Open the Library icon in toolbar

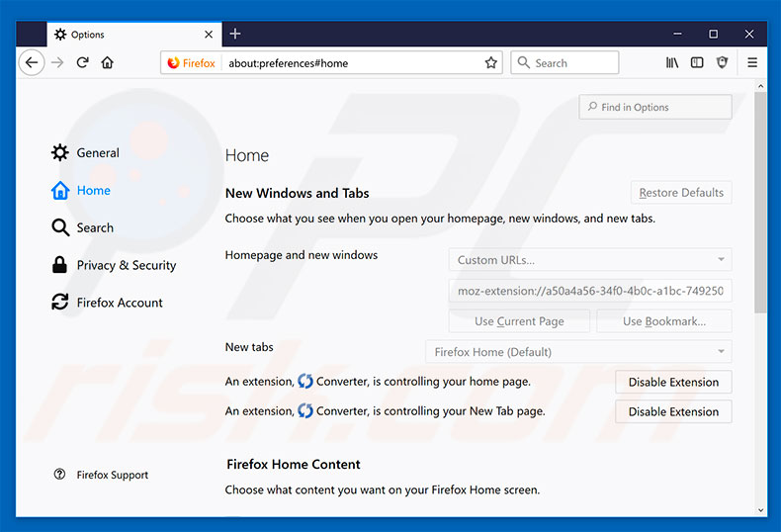coord(672,62)
